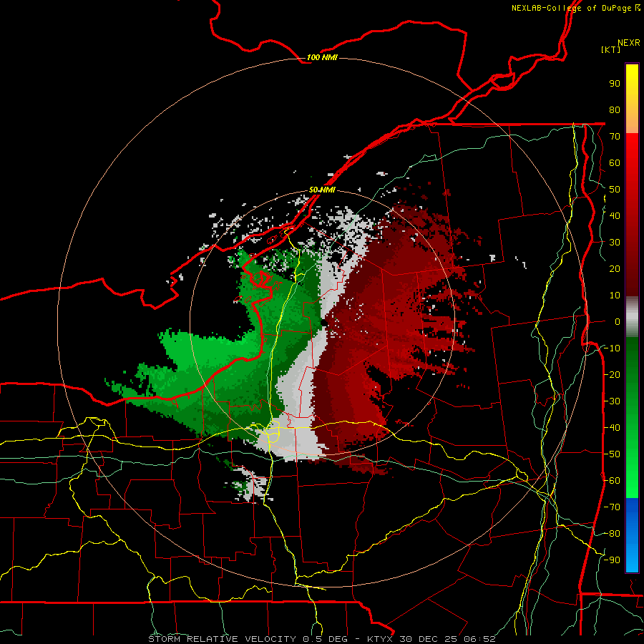Click the [KT] units label
This screenshot has width=644, height=644.
[x=611, y=49]
